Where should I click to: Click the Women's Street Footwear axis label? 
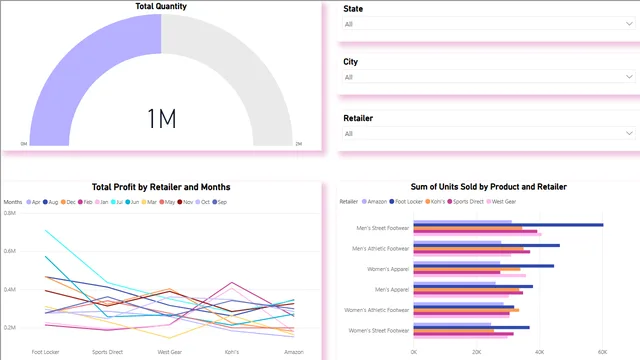(x=379, y=331)
